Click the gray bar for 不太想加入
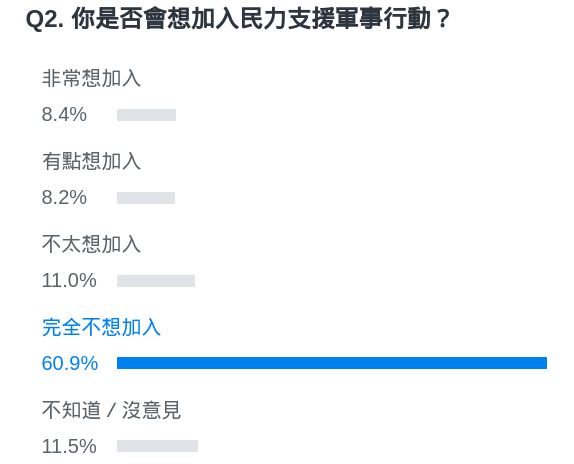 156,281
